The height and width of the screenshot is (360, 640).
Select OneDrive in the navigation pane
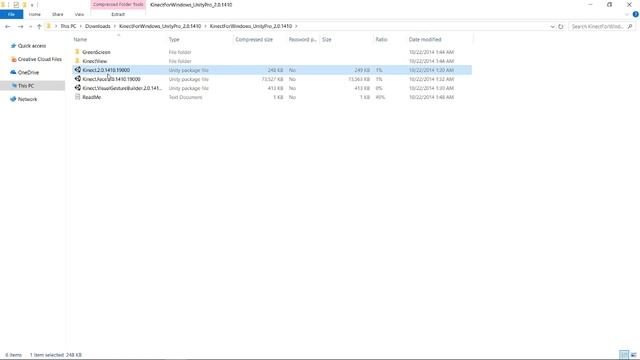28,72
